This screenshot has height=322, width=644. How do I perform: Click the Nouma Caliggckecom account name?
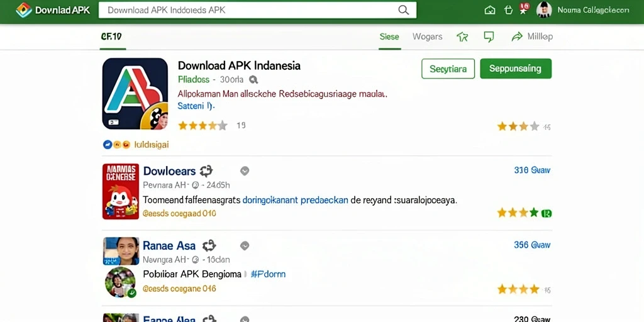pyautogui.click(x=593, y=10)
